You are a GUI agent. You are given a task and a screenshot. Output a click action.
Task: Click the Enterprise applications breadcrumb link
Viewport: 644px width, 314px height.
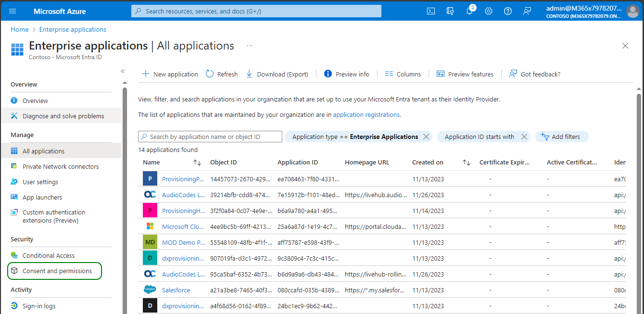point(73,29)
